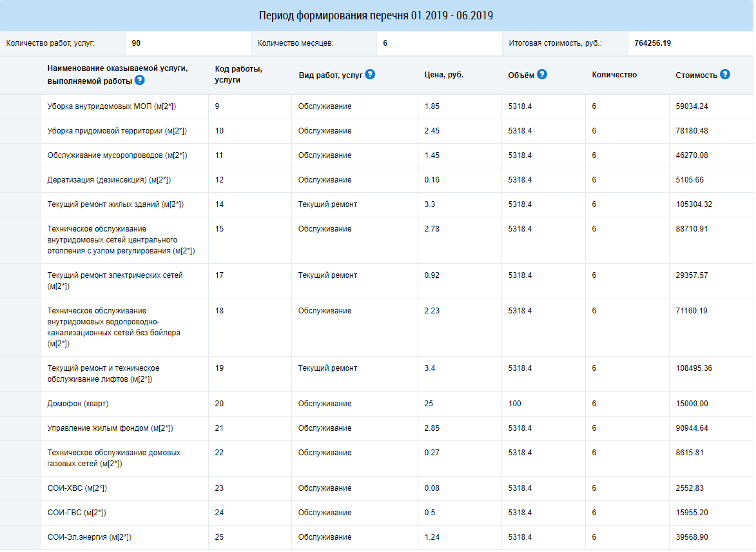The width and height of the screenshot is (756, 552).
Task: Click help icon next to Стоимость header
Action: coord(724,74)
